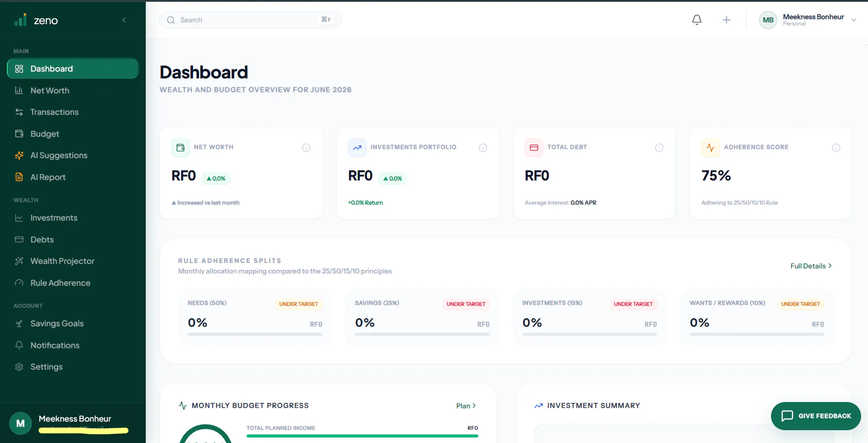
Task: Click the plus icon in top bar
Action: coord(726,20)
